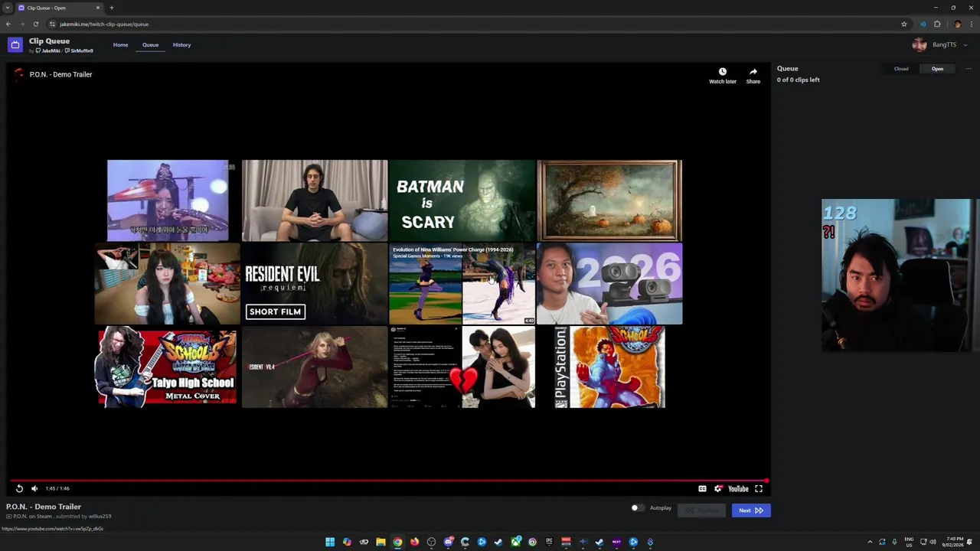This screenshot has width=980, height=551.
Task: Open the broken heart couple thumbnail
Action: pos(462,367)
